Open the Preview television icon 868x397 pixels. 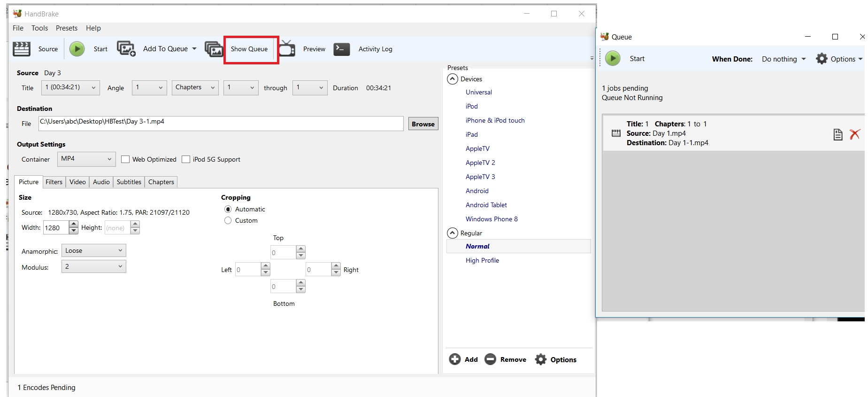coord(287,49)
